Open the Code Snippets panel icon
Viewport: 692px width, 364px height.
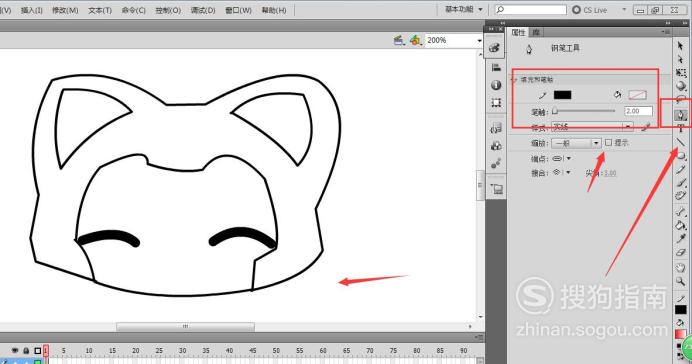[x=496, y=128]
